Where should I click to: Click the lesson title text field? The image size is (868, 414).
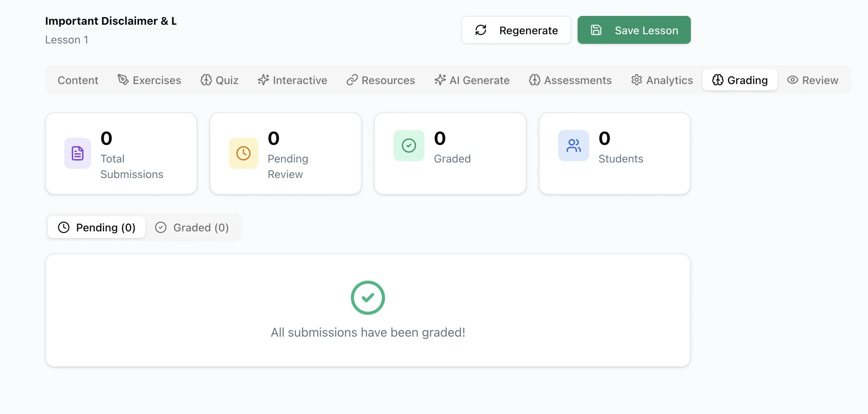pyautogui.click(x=111, y=21)
